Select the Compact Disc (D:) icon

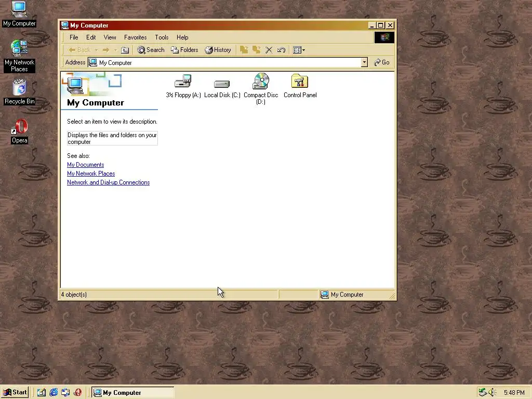click(x=261, y=81)
